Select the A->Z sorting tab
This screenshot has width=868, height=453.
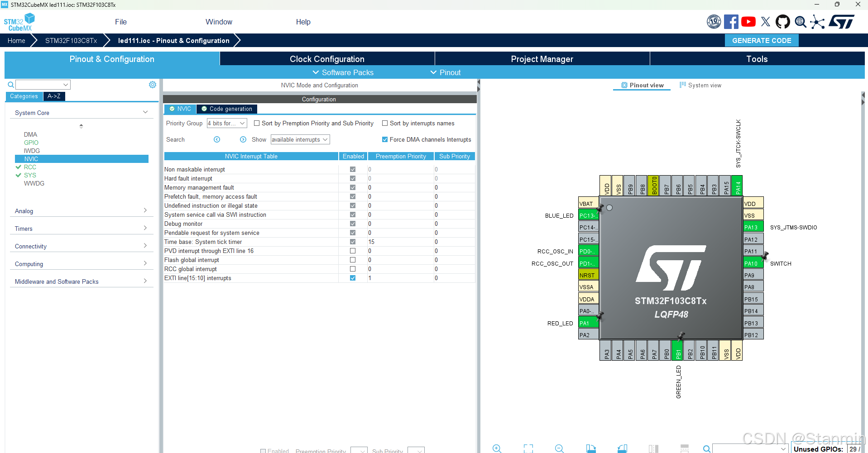pyautogui.click(x=54, y=96)
